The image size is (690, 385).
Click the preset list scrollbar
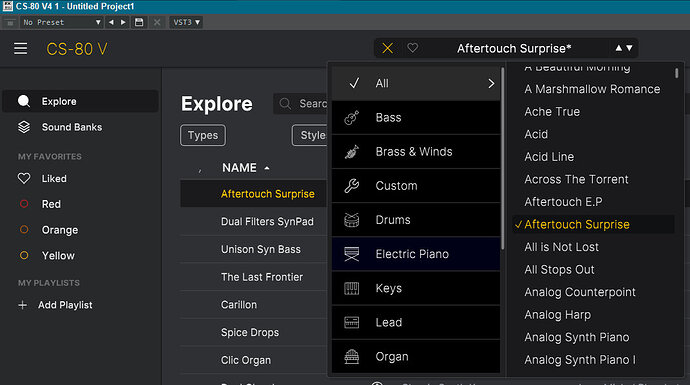click(x=677, y=73)
